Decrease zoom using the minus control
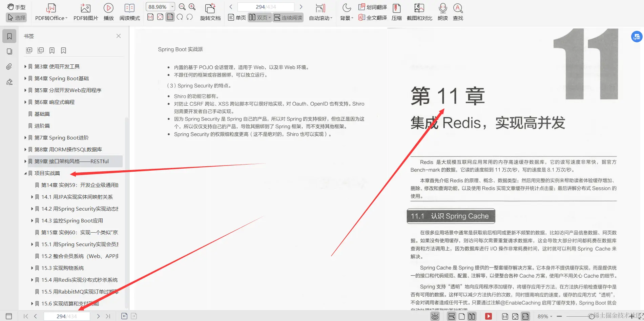644x321 pixels. tap(560, 316)
